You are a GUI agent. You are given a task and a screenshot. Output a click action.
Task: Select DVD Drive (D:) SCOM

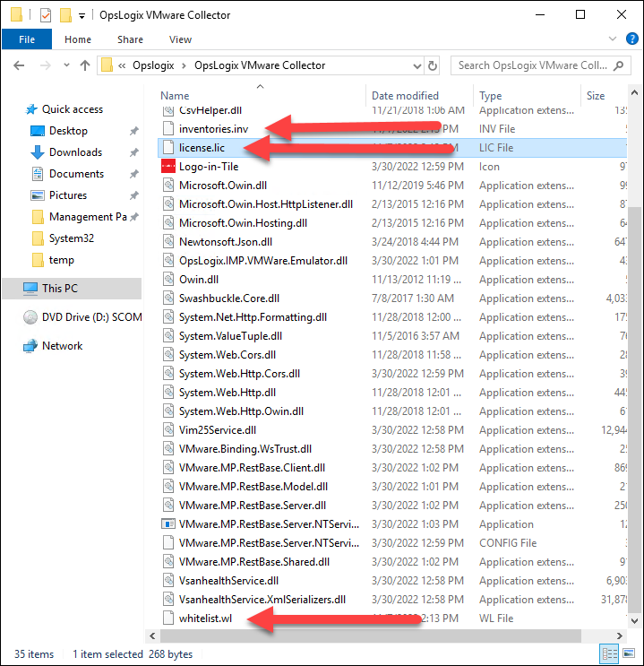pos(91,317)
